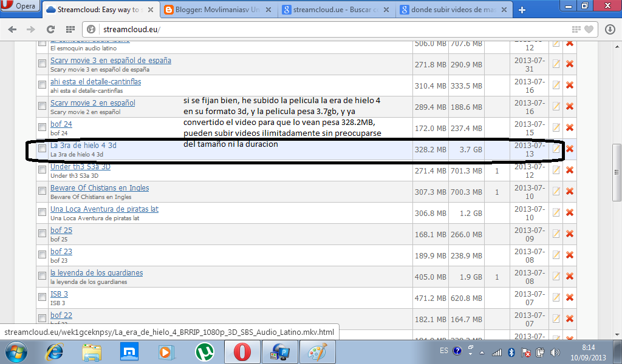Viewport: 622px width, 364px height.
Task: Click ES language indicator in taskbar
Action: [444, 351]
